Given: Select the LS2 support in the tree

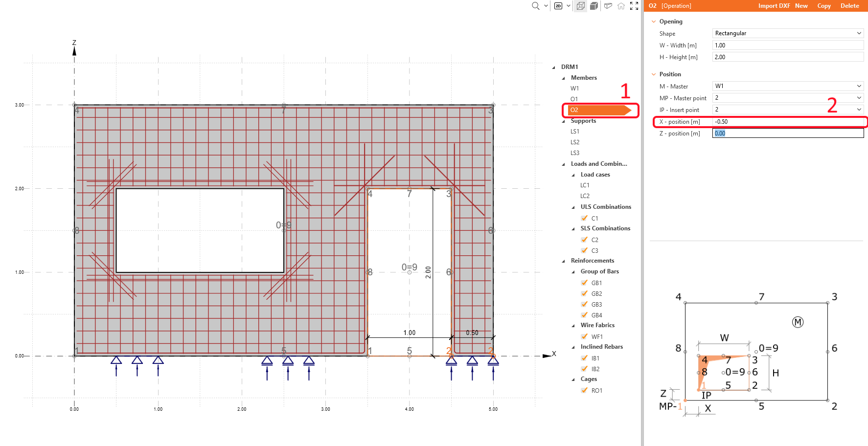Looking at the screenshot, I should (x=575, y=142).
